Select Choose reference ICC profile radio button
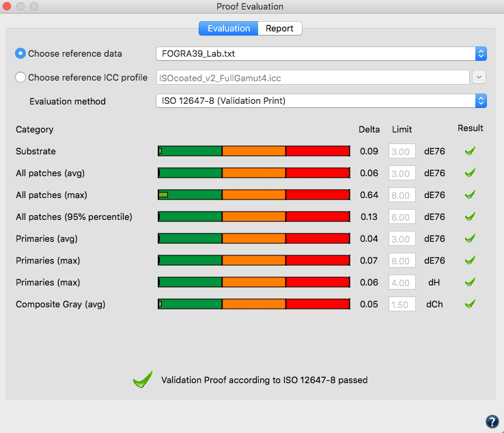Screen dimensions: 504x433 point(20,77)
